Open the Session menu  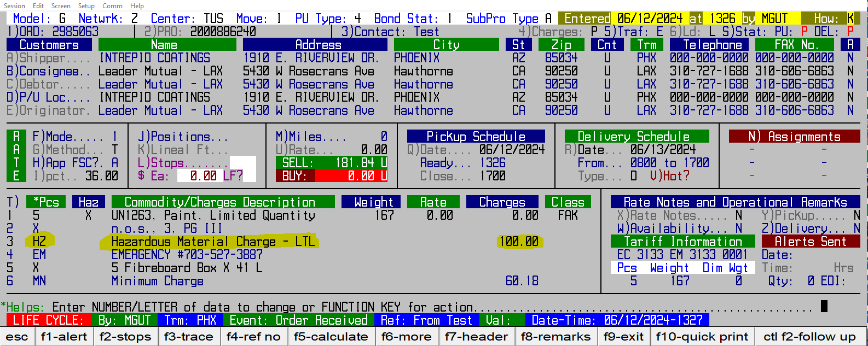14,5
